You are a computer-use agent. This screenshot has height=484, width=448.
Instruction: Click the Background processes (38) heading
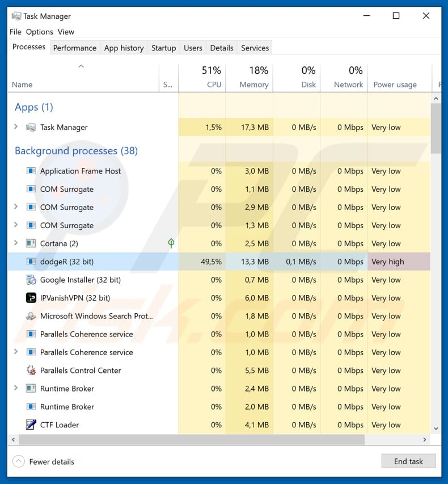(x=76, y=150)
